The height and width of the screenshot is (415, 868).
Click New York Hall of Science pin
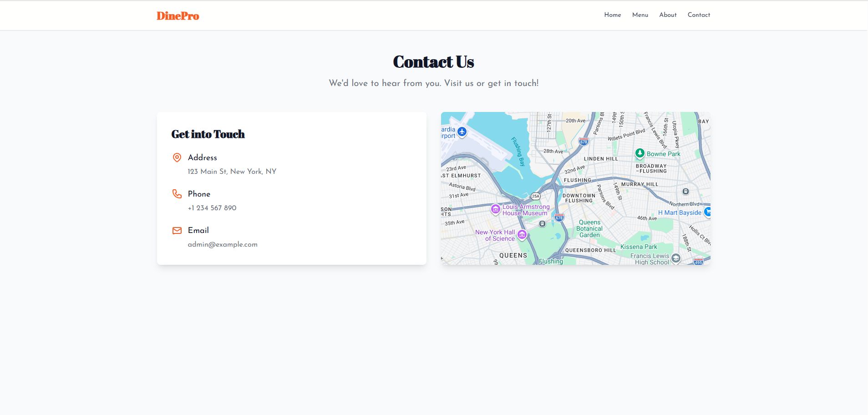tap(522, 235)
